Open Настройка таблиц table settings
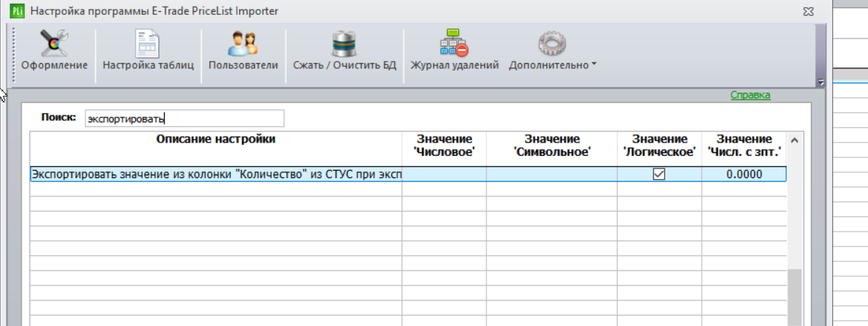 [149, 52]
